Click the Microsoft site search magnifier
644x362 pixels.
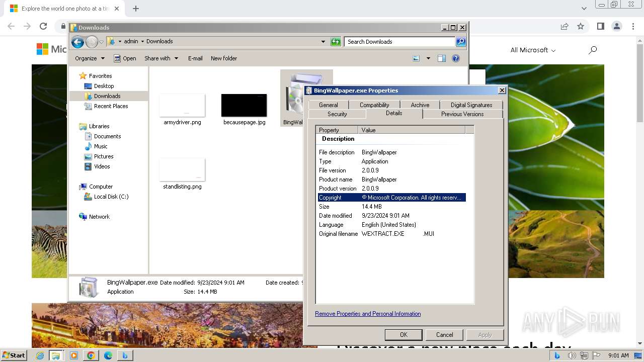593,50
